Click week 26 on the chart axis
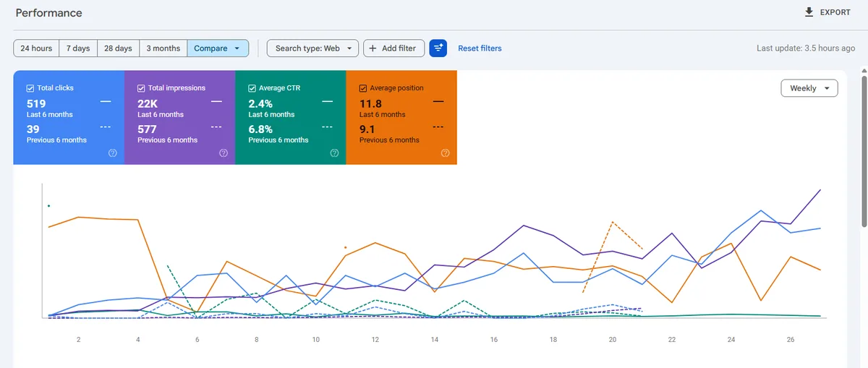The height and width of the screenshot is (368, 868). [x=790, y=340]
